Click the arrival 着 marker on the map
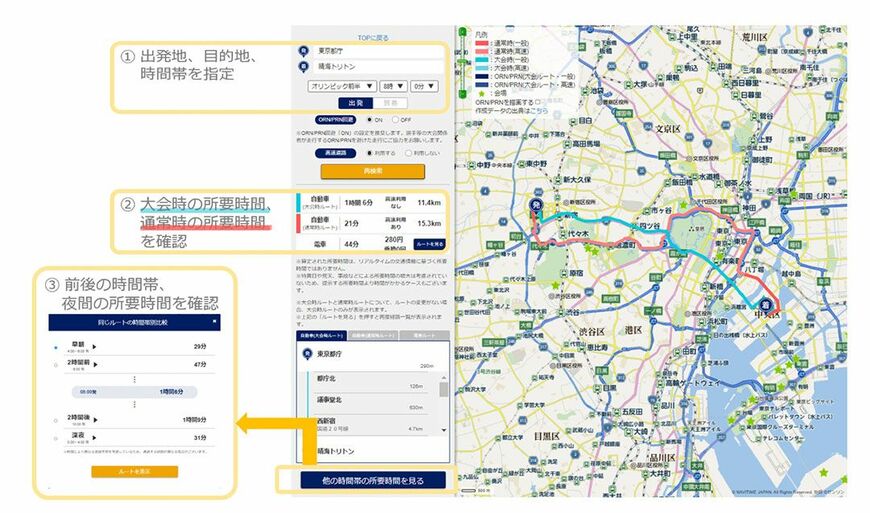 766,304
